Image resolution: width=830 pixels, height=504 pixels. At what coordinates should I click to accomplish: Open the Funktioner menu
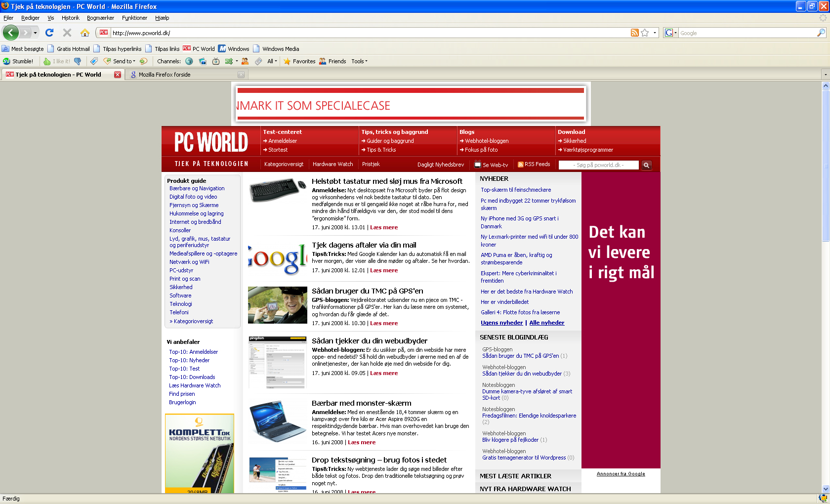[134, 18]
